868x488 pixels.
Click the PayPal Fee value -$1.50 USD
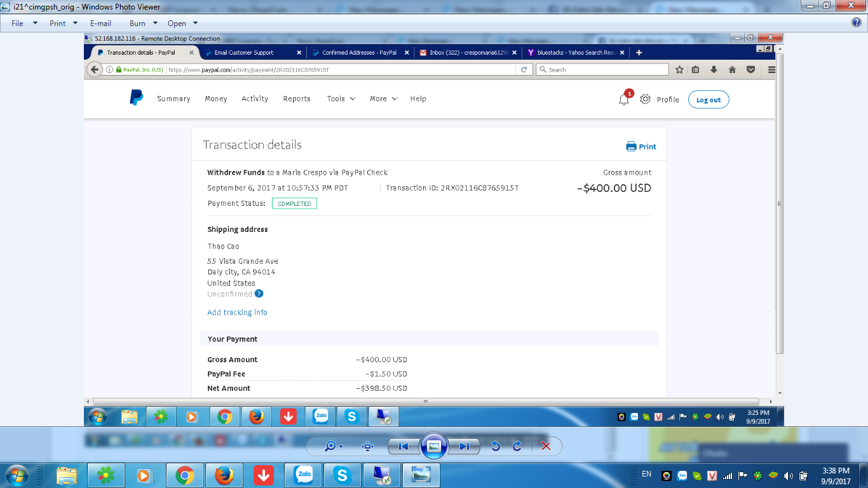click(386, 374)
